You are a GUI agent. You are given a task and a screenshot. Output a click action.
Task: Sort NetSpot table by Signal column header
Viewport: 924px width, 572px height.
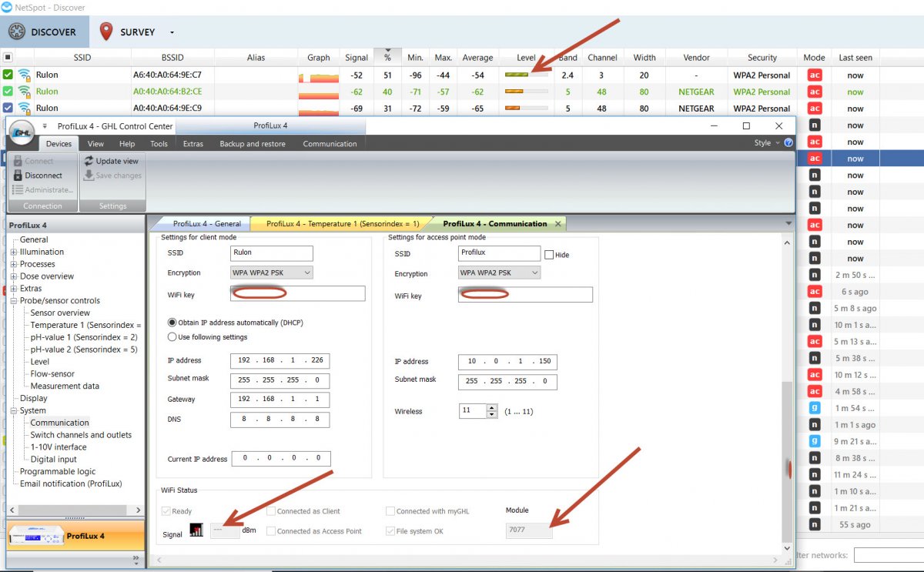pos(357,57)
